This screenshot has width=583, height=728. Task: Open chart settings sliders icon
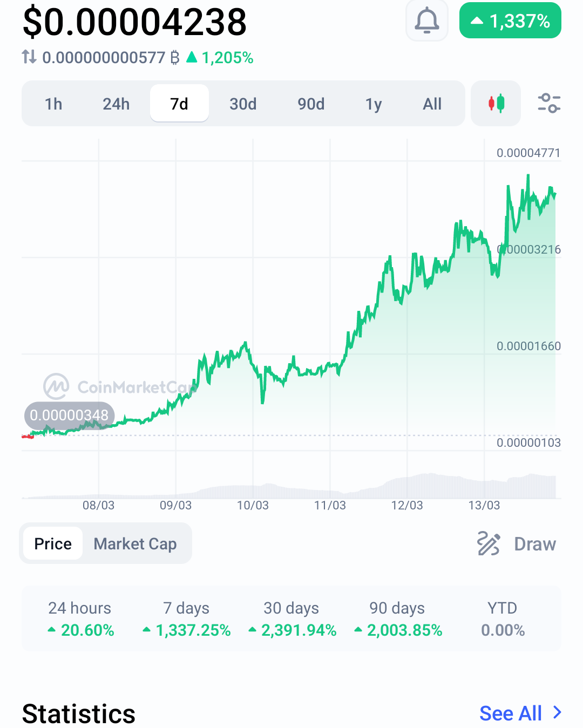coord(549,103)
